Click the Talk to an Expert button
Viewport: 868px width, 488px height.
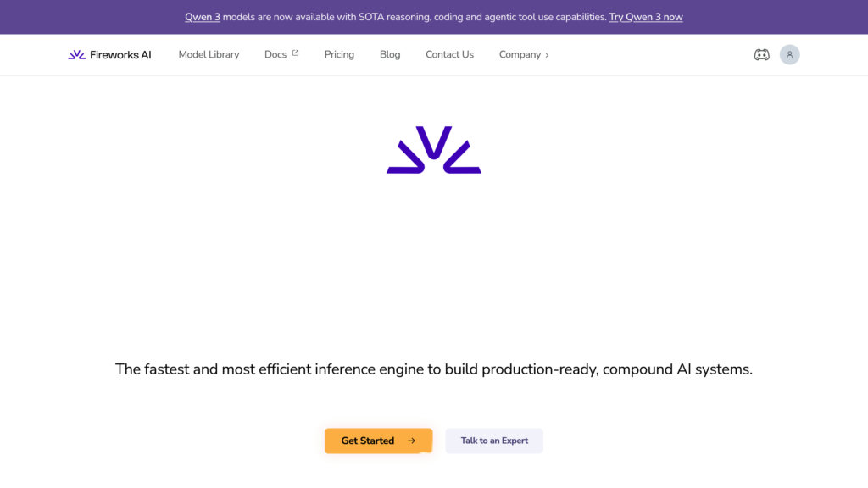click(x=494, y=441)
